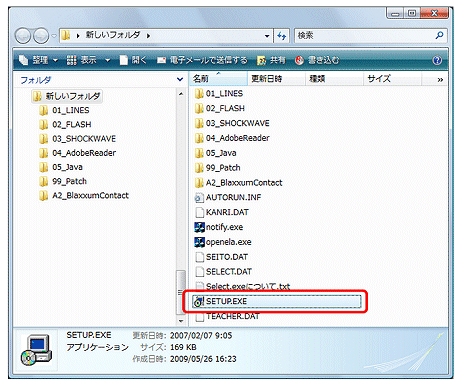The image size is (460, 385).
Task: Sort by the 種類 column header
Action: point(334,79)
